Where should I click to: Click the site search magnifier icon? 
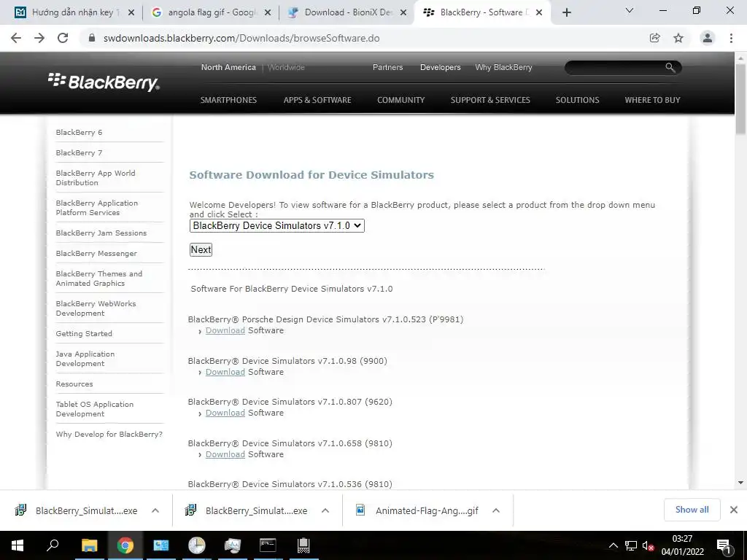point(670,68)
